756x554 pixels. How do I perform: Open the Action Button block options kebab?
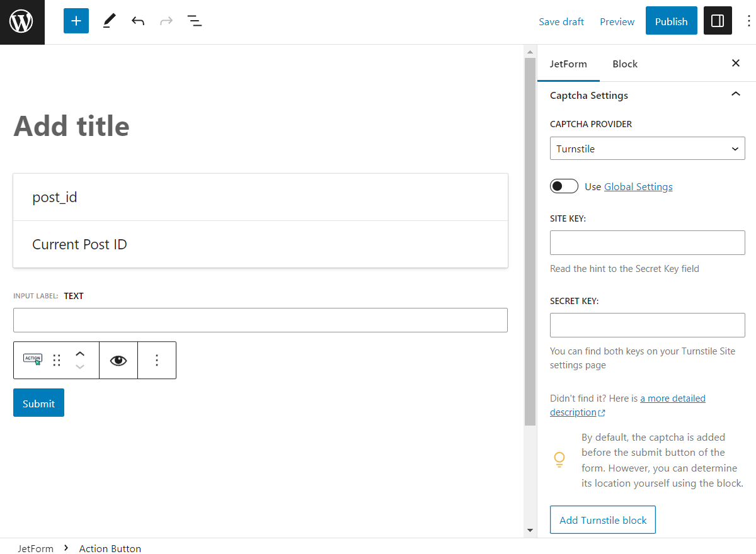(157, 359)
